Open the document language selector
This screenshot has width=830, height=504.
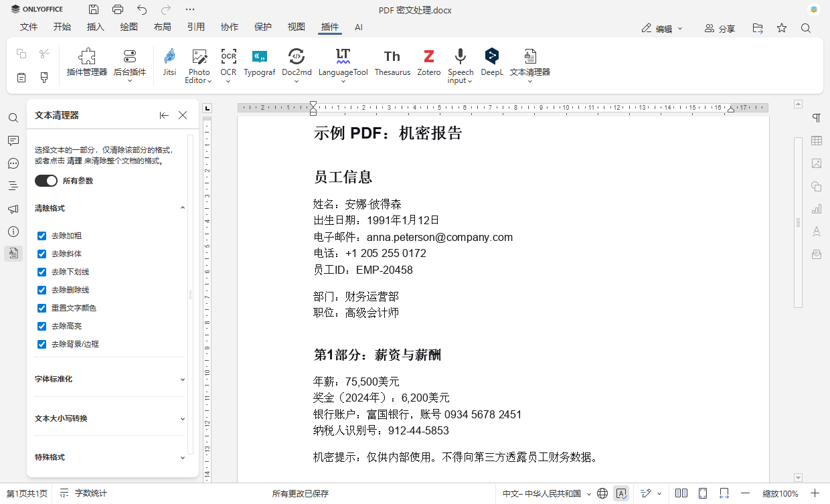[544, 493]
